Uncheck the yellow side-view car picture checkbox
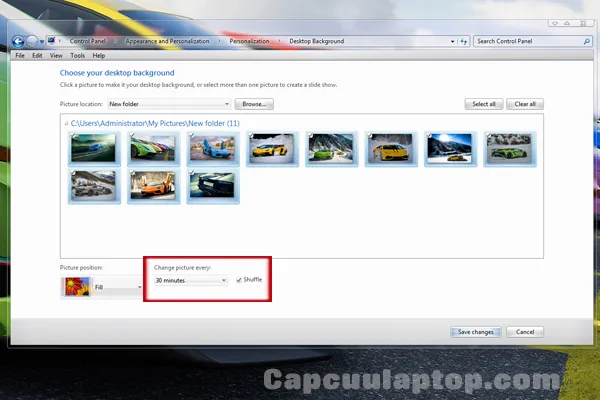 click(x=251, y=135)
